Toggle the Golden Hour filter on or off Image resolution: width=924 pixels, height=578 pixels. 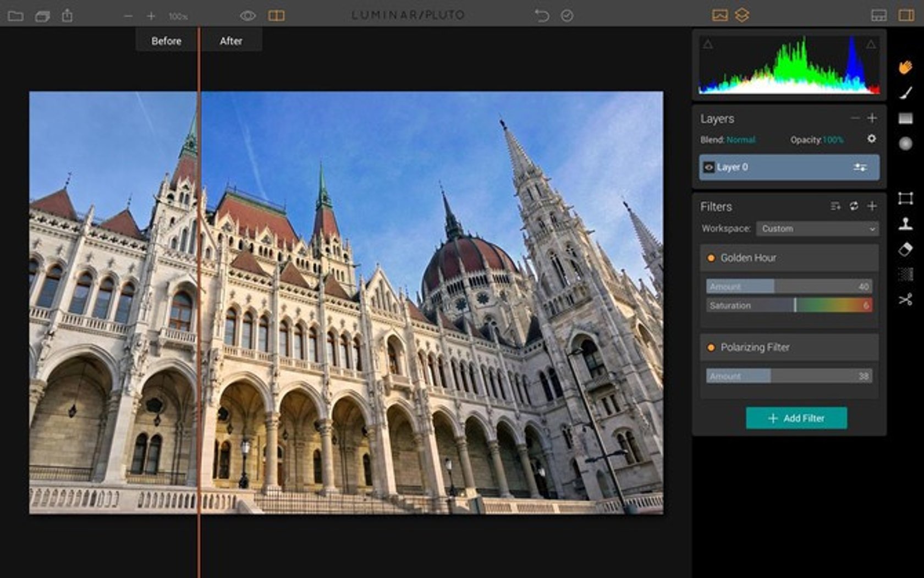[x=711, y=257]
